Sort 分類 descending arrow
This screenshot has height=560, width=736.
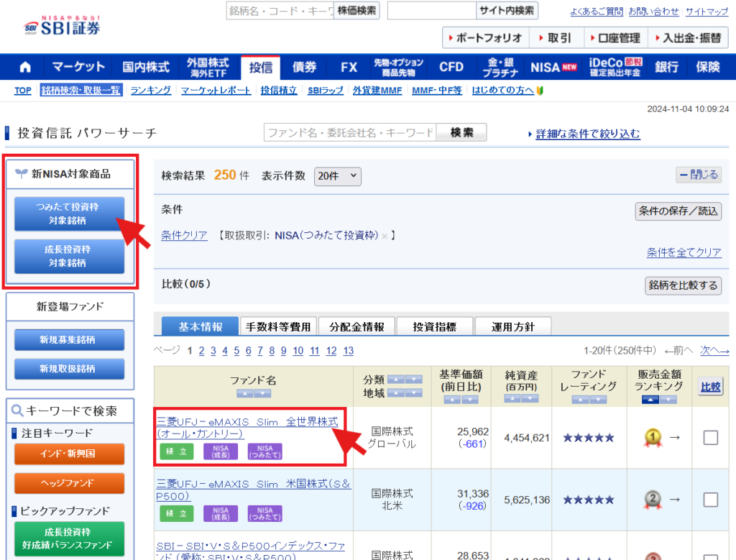(413, 380)
